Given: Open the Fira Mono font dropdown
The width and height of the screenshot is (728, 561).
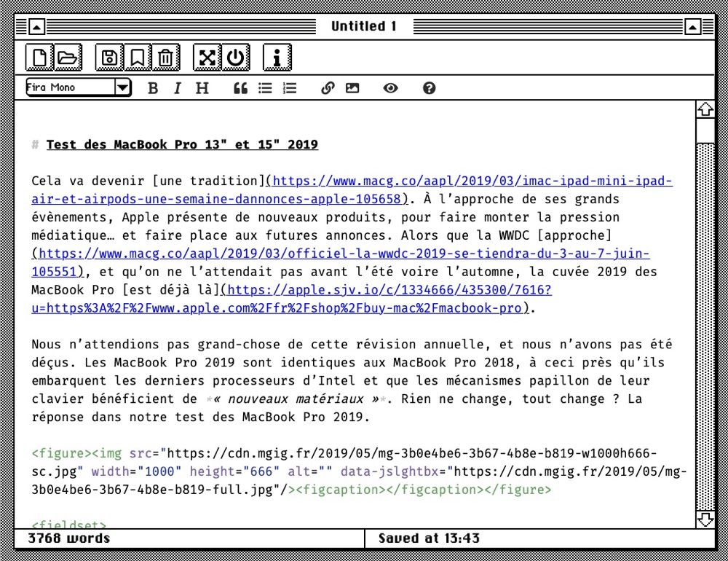Looking at the screenshot, I should pos(79,87).
